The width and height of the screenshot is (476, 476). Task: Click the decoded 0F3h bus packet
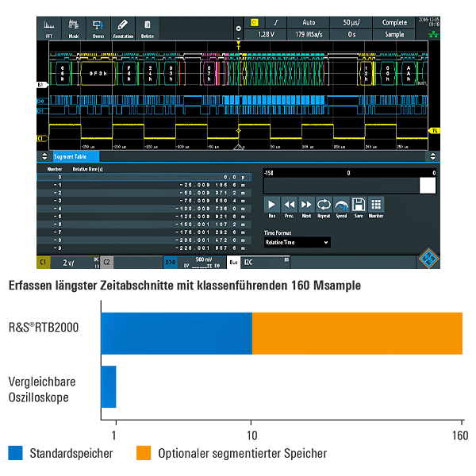pos(98,73)
